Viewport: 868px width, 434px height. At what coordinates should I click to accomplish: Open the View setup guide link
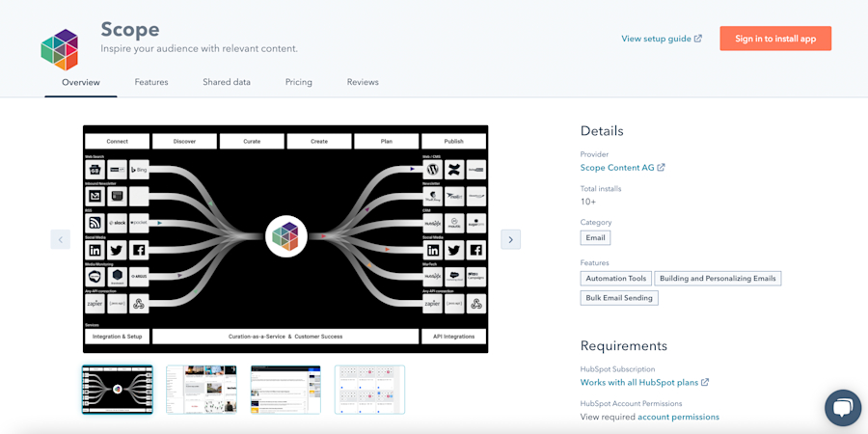(662, 39)
